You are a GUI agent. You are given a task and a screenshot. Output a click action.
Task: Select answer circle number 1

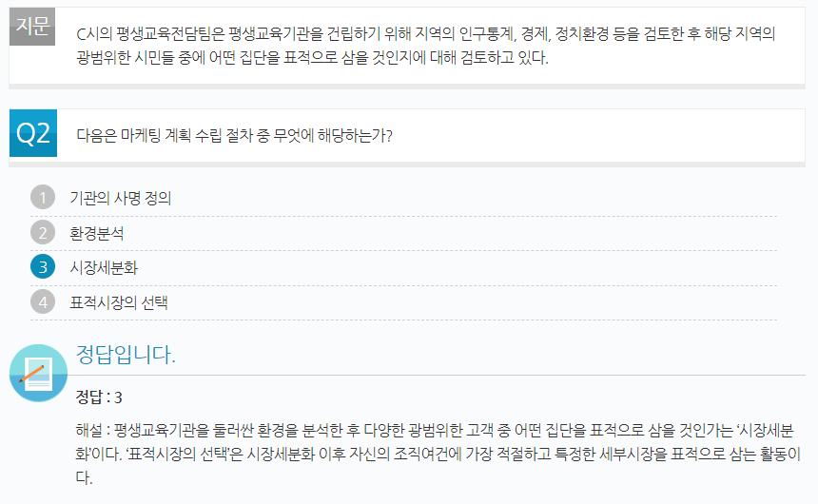coord(43,197)
